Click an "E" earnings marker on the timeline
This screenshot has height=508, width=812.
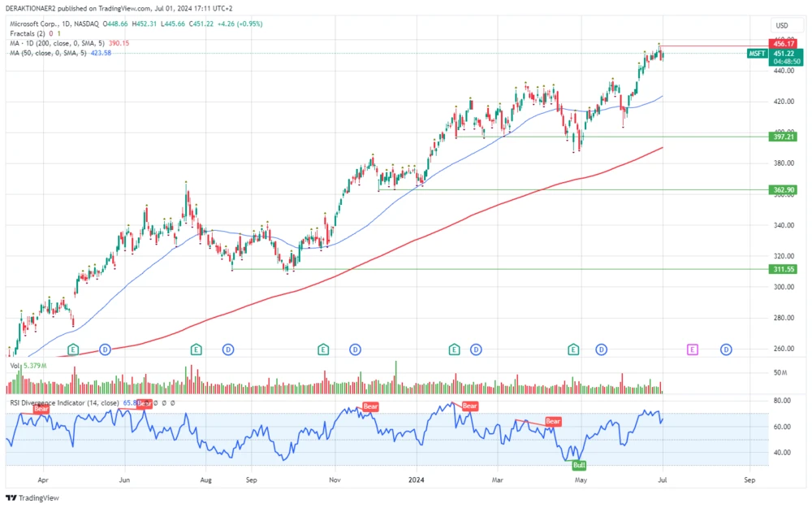click(x=72, y=349)
